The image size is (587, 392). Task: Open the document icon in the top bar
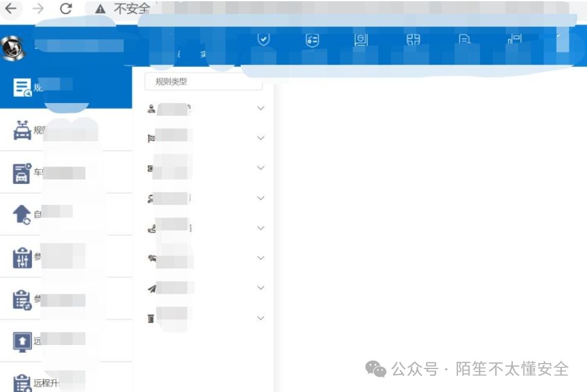click(x=465, y=38)
